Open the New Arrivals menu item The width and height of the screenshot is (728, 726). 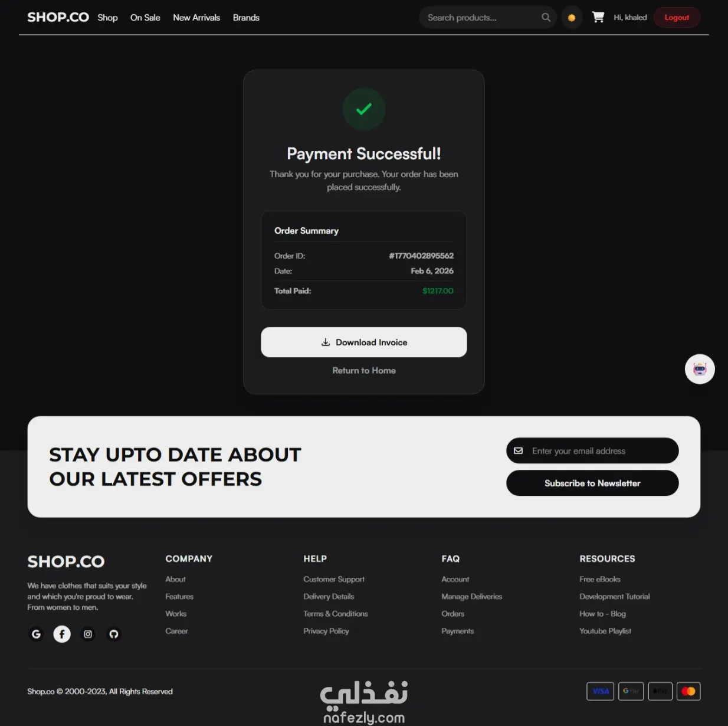click(x=196, y=18)
